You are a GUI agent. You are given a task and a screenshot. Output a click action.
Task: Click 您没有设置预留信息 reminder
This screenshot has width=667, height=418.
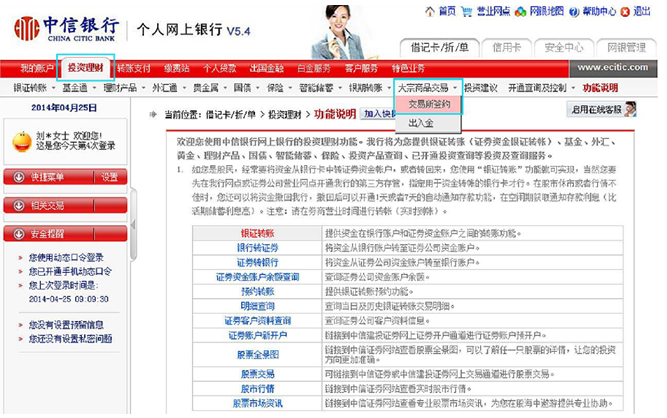tap(66, 325)
